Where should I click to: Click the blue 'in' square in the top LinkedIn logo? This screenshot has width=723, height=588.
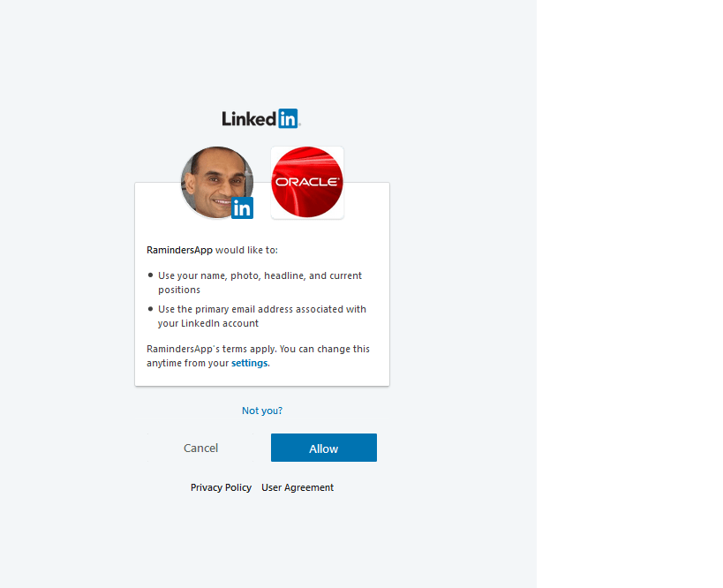[288, 118]
